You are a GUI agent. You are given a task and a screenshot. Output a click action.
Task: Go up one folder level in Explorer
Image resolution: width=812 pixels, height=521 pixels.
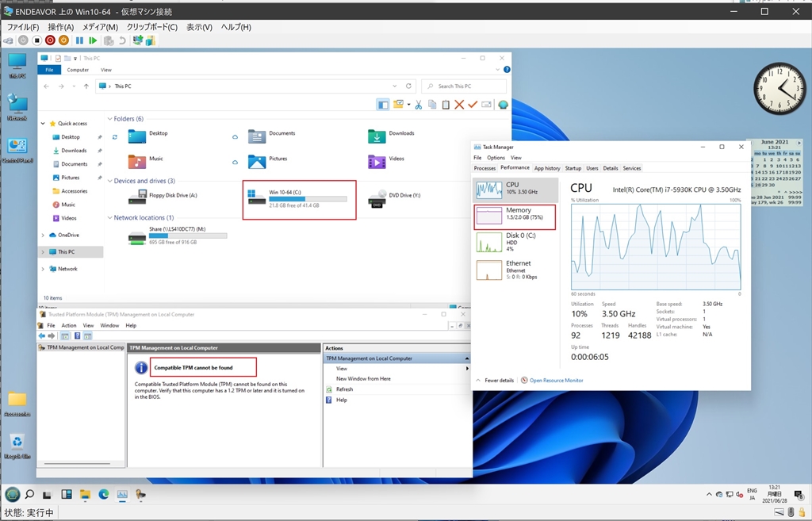coord(86,86)
